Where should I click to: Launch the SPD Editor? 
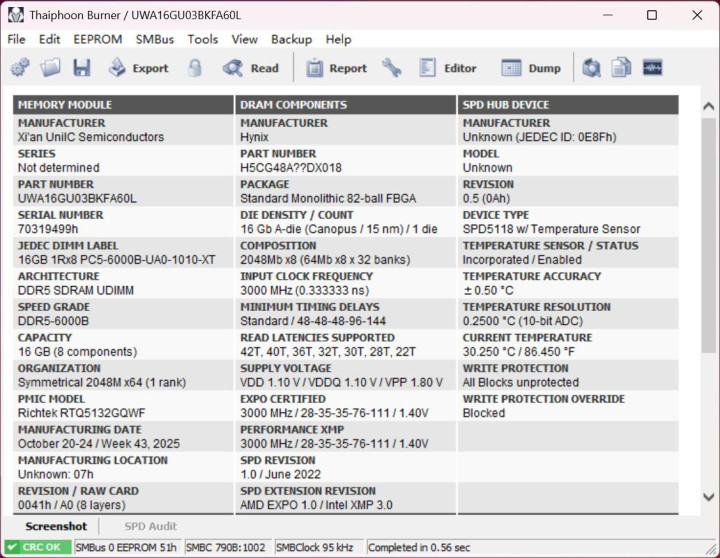pyautogui.click(x=447, y=68)
